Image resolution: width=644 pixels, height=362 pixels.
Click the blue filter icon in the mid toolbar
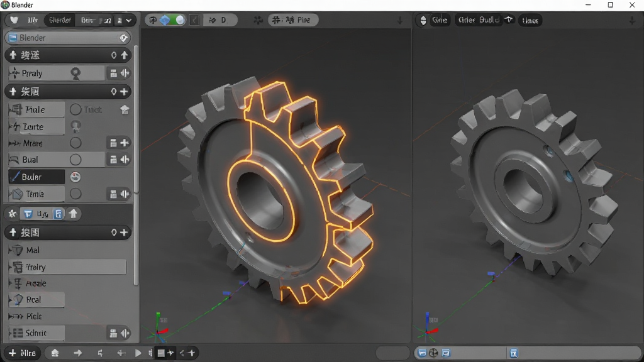[x=28, y=214]
